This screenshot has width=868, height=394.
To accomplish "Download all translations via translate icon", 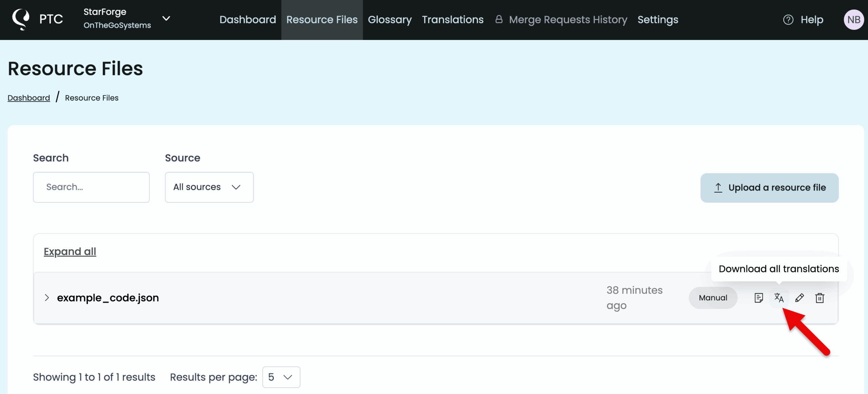I will 779,298.
